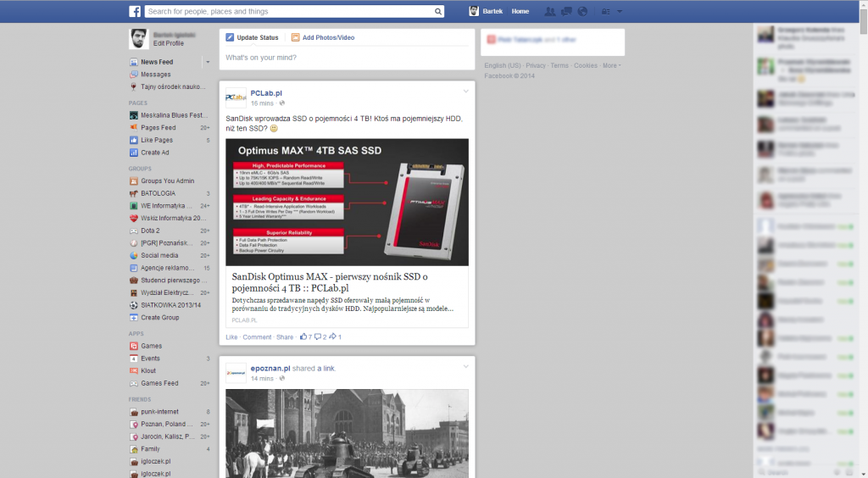Screen dimensions: 868x478
Task: Click English (US) language link
Action: pyautogui.click(x=503, y=65)
